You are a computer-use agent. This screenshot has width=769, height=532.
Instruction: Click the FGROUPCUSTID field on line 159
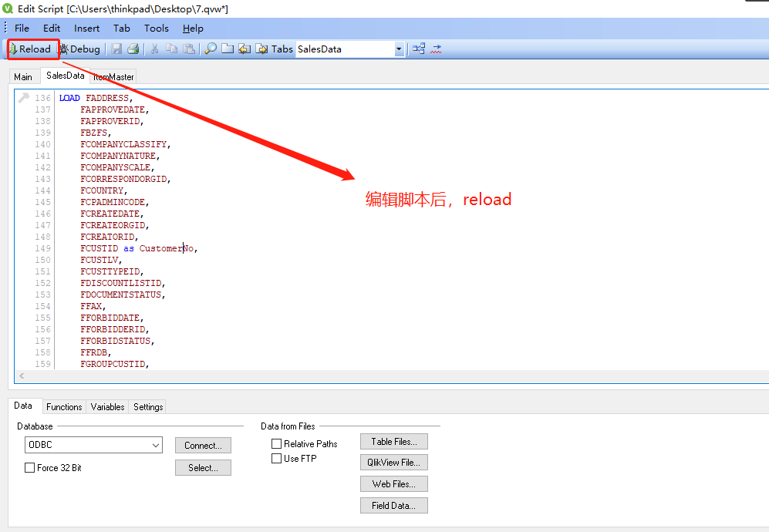point(113,364)
